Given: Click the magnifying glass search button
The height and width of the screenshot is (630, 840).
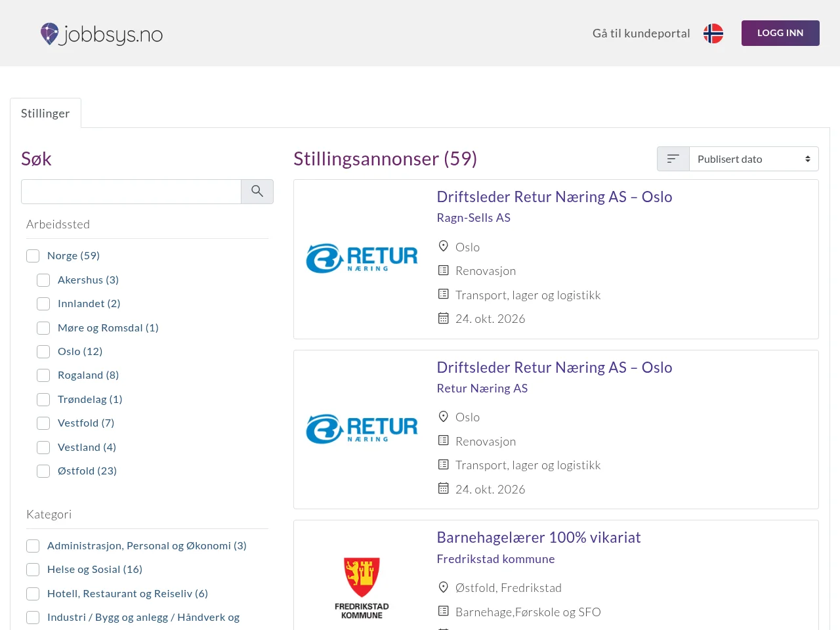Looking at the screenshot, I should pyautogui.click(x=257, y=192).
